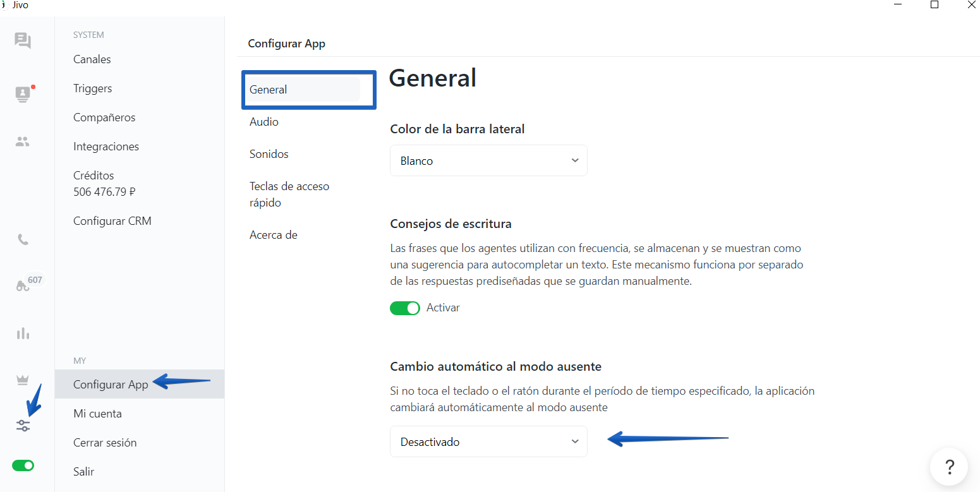The height and width of the screenshot is (492, 980).
Task: Open the team members icon in the sidebar
Action: (x=23, y=141)
